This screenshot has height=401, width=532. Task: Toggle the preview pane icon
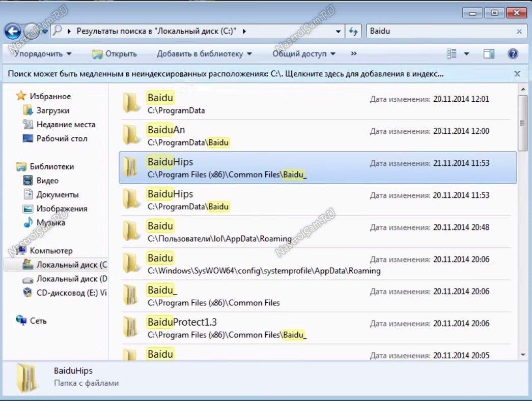(x=489, y=53)
